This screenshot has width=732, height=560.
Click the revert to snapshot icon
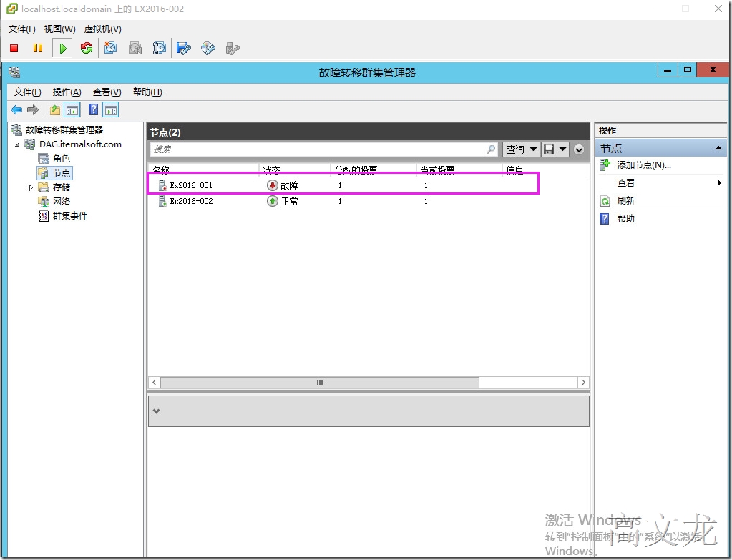click(135, 48)
